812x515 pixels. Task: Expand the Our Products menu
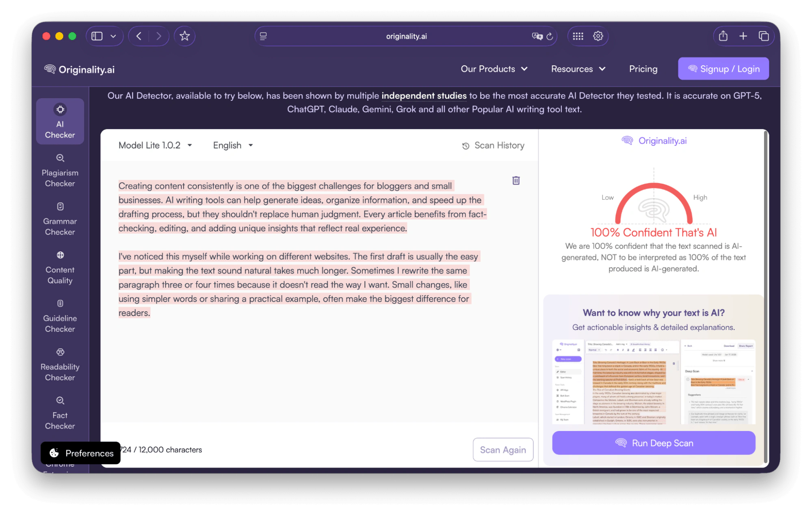(494, 69)
